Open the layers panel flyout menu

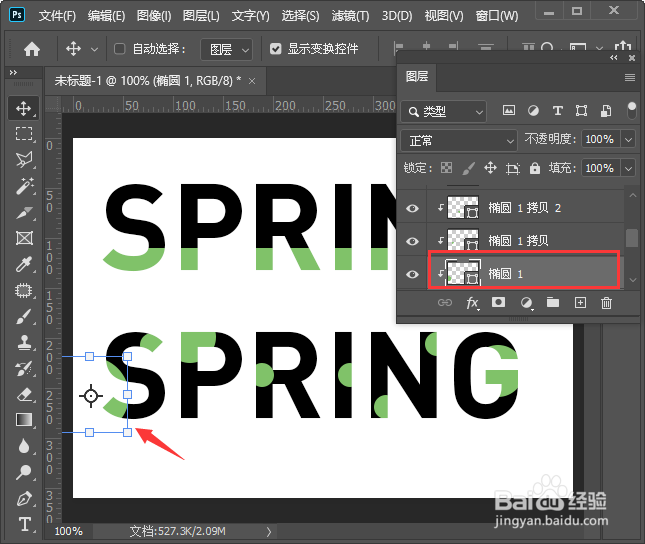[630, 77]
